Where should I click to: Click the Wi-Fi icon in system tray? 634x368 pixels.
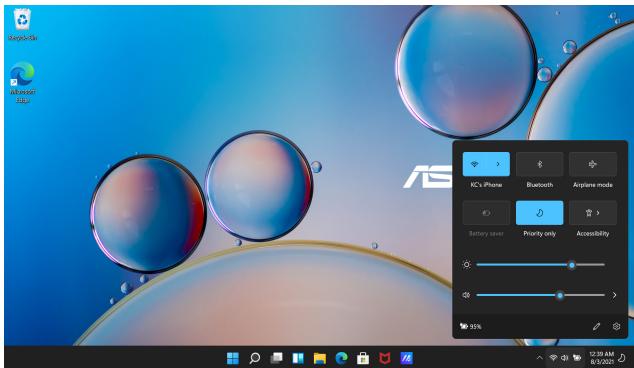(554, 358)
